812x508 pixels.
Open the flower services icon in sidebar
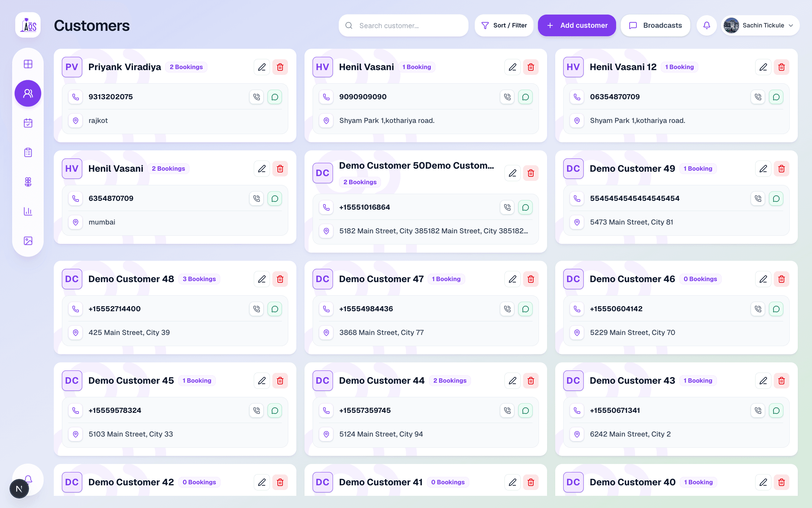click(x=28, y=182)
